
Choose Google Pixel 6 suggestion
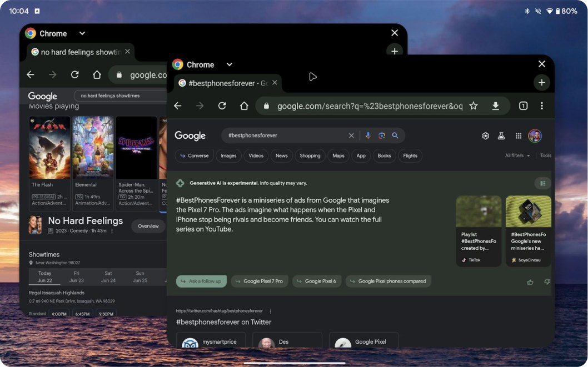point(317,281)
